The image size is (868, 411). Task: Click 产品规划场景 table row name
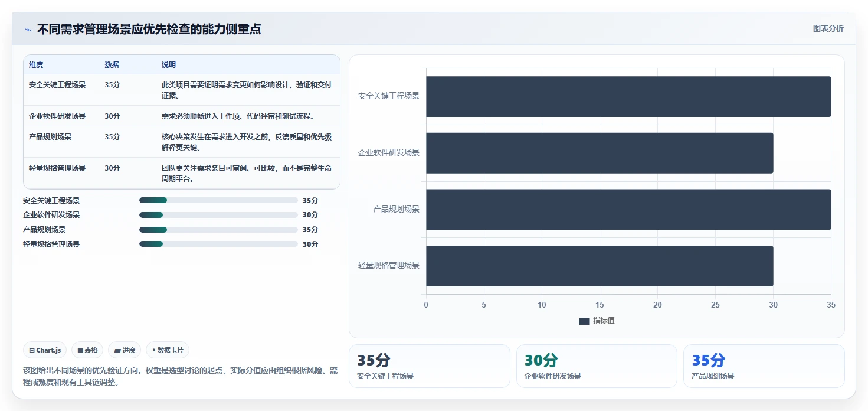(50, 137)
